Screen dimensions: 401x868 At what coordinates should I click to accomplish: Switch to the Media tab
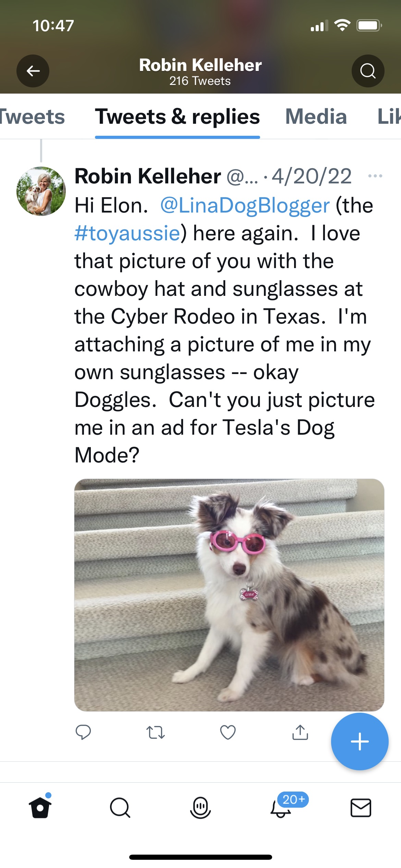coord(316,117)
